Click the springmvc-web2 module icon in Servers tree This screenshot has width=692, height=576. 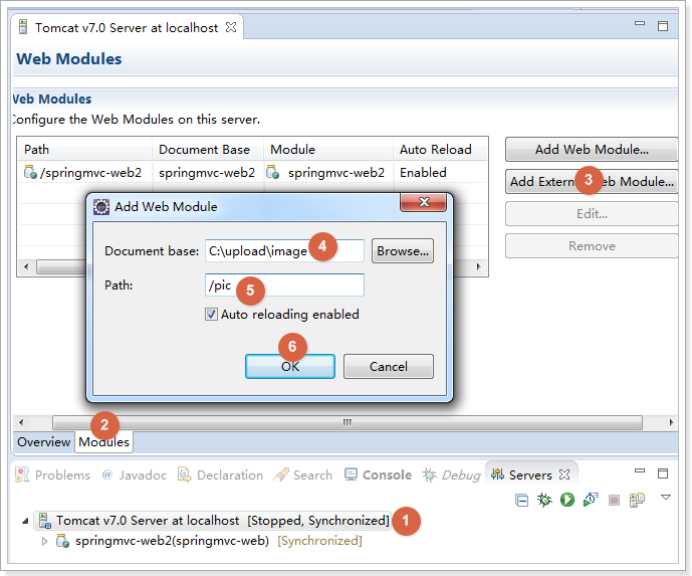(x=62, y=541)
